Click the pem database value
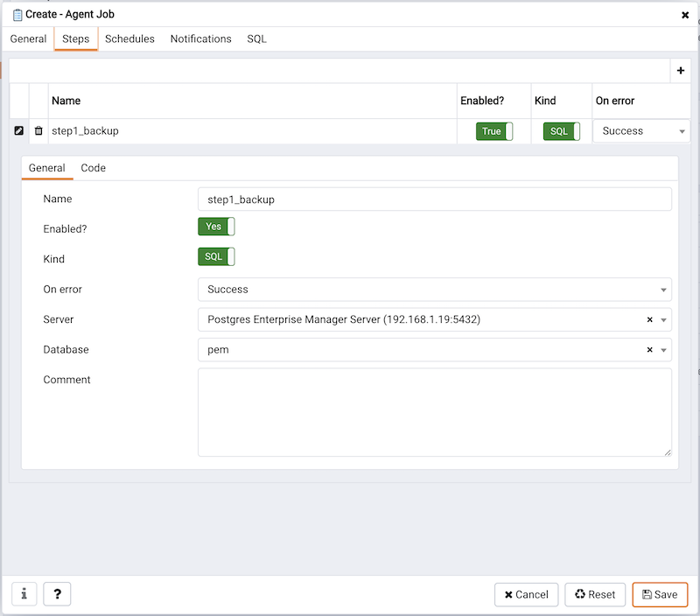700x616 pixels. click(x=218, y=350)
